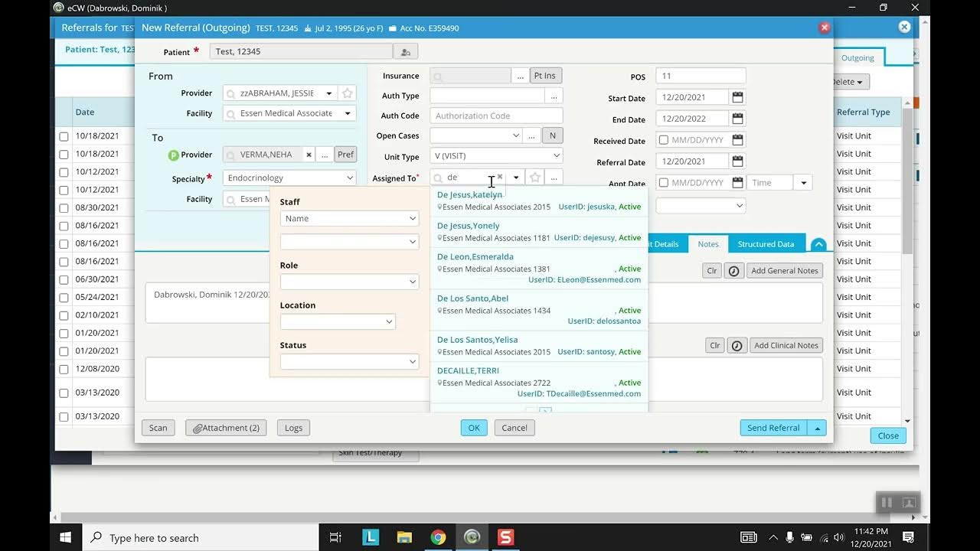The image size is (980, 551).
Task: Click the Pt Ins button
Action: [546, 76]
